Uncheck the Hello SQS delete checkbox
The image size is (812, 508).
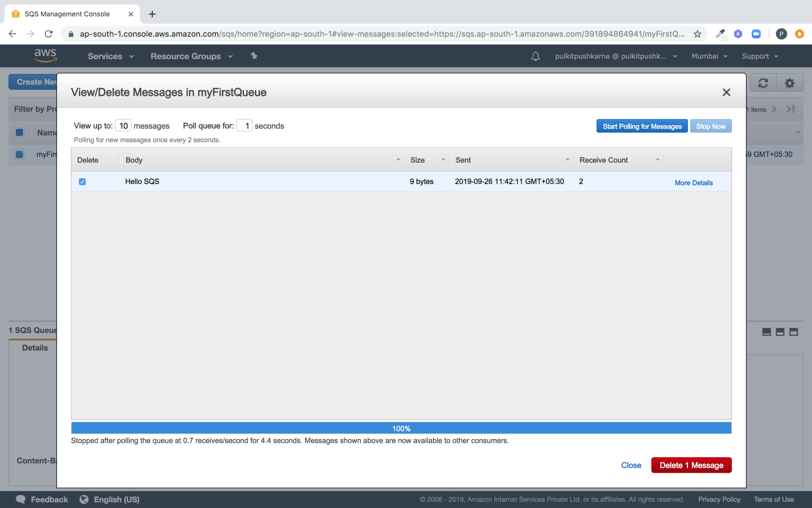click(82, 182)
